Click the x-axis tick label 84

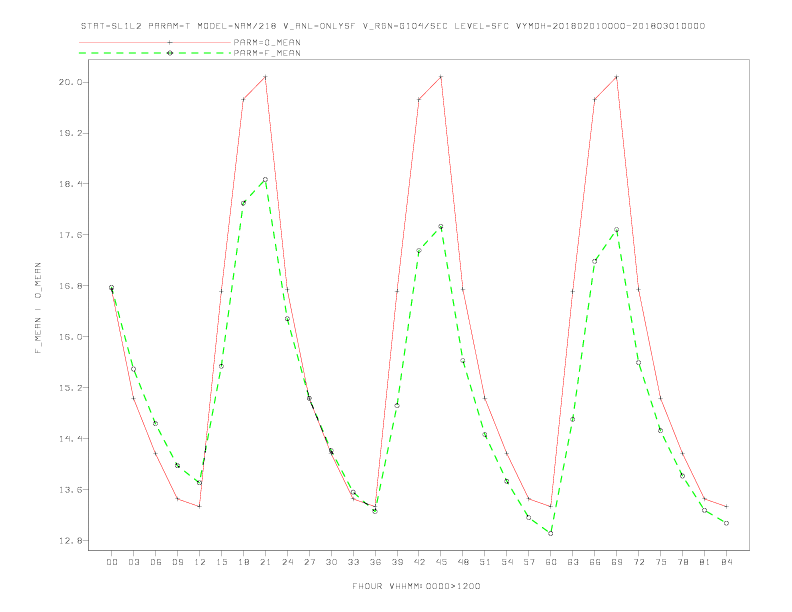727,562
